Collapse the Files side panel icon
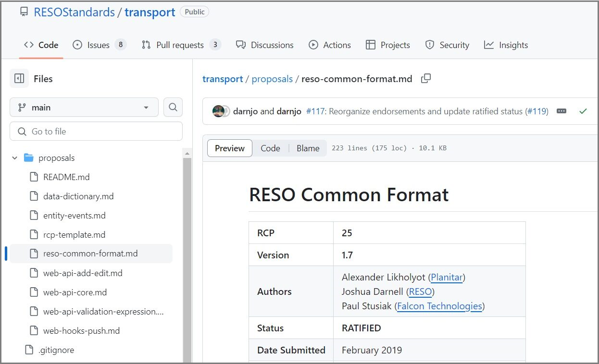The width and height of the screenshot is (599, 364). [x=19, y=79]
